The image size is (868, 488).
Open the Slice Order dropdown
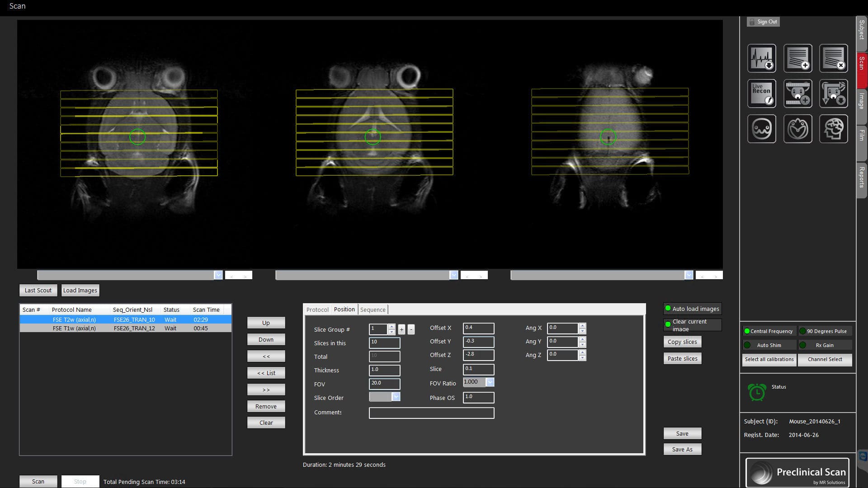click(396, 396)
